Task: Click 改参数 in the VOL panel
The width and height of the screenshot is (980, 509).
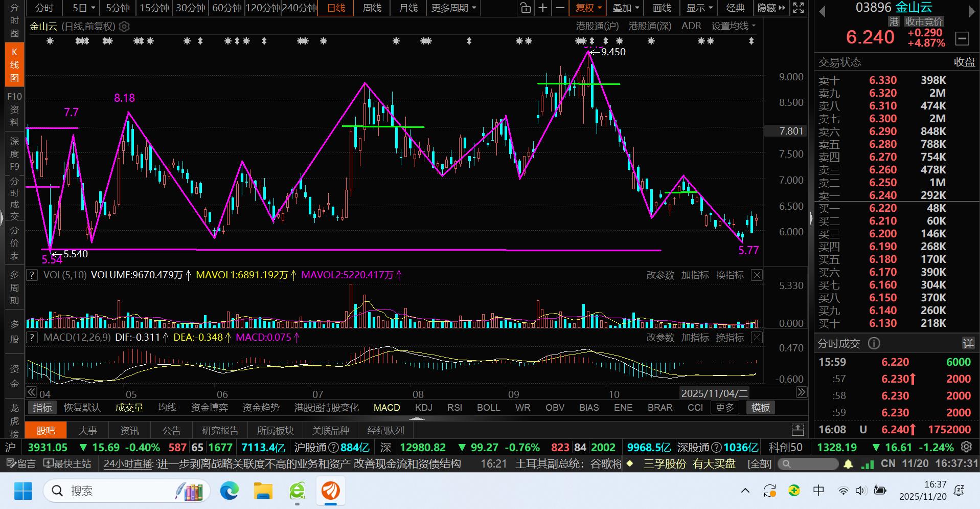Action: point(660,275)
